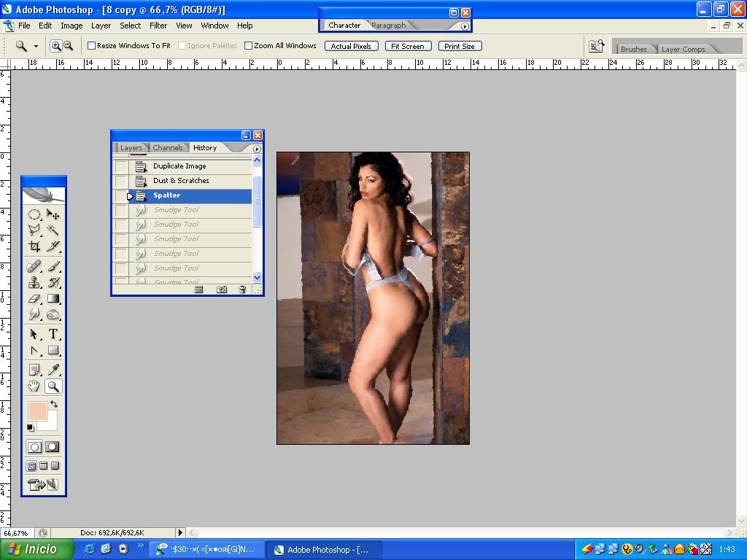Delete current state in History palette
Viewport: 747px width, 560px height.
pos(242,289)
